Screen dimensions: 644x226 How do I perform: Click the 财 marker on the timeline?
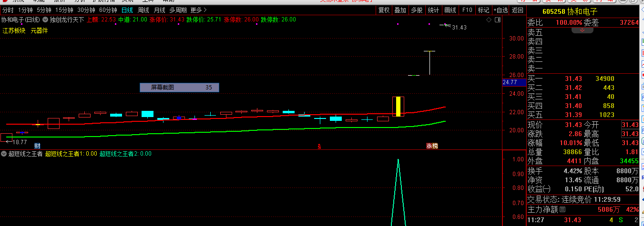coord(37,146)
